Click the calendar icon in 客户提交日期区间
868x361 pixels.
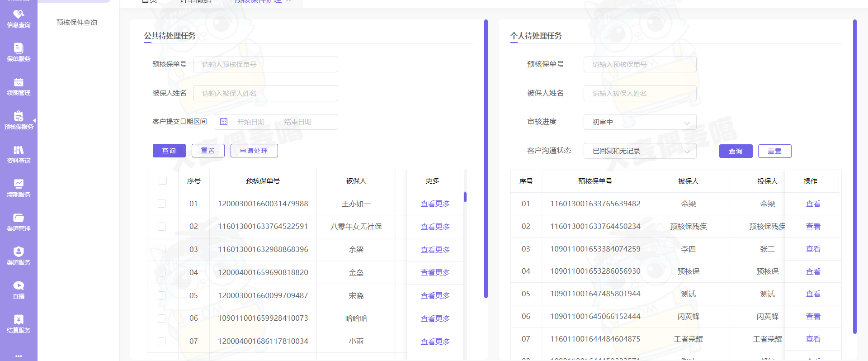click(224, 122)
